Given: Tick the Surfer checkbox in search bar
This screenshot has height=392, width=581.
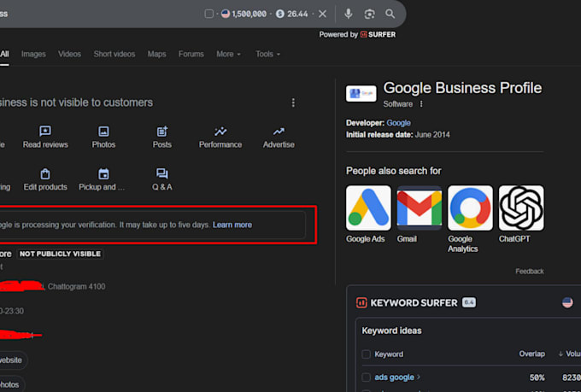Looking at the screenshot, I should (208, 14).
